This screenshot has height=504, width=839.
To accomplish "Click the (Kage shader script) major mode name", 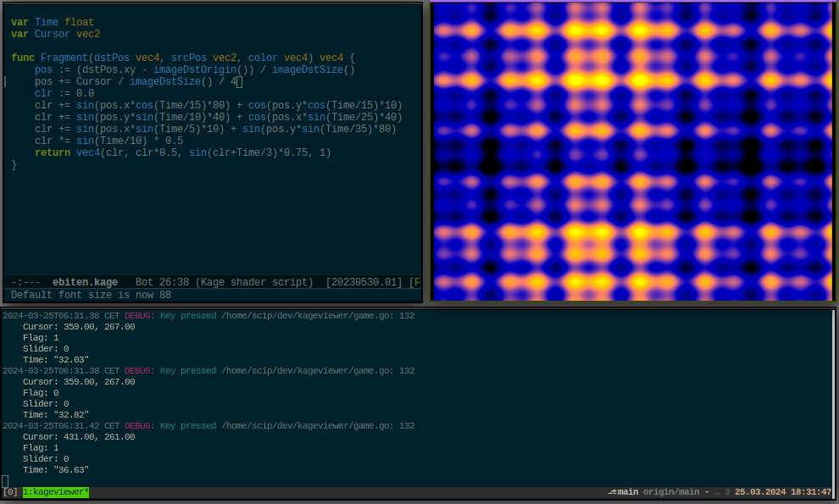I will tap(256, 282).
